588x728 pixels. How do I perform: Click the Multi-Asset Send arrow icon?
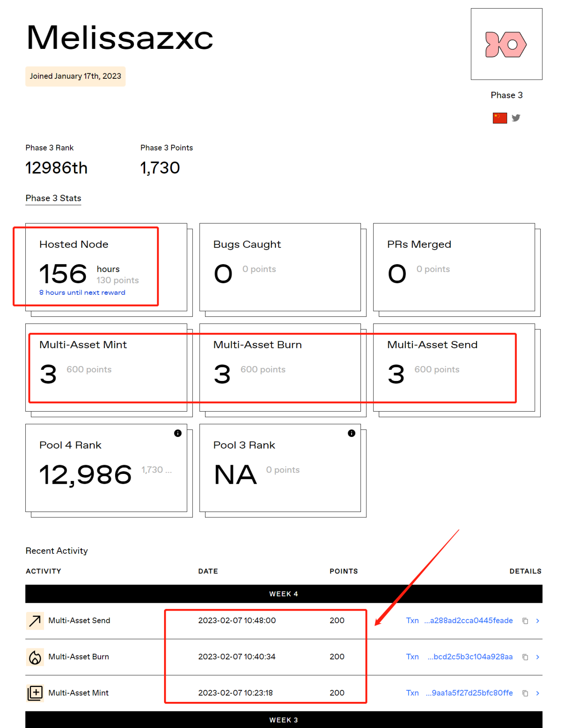point(35,621)
